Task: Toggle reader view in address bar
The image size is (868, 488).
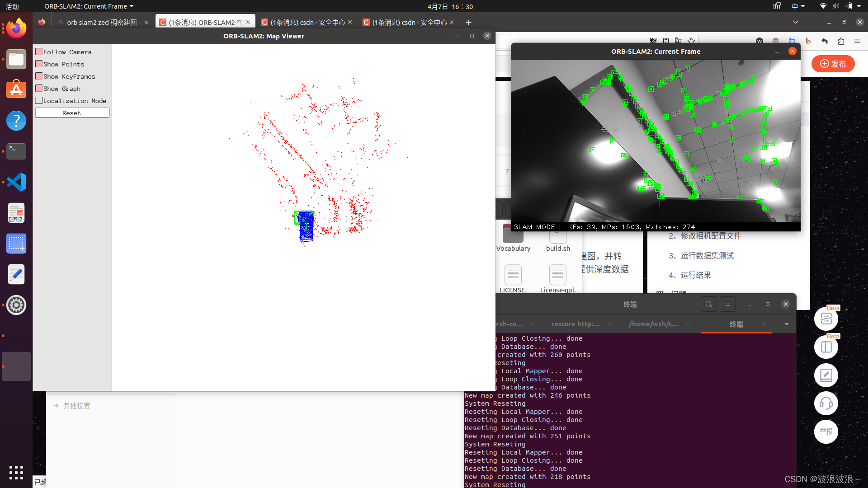Action: click(x=665, y=41)
